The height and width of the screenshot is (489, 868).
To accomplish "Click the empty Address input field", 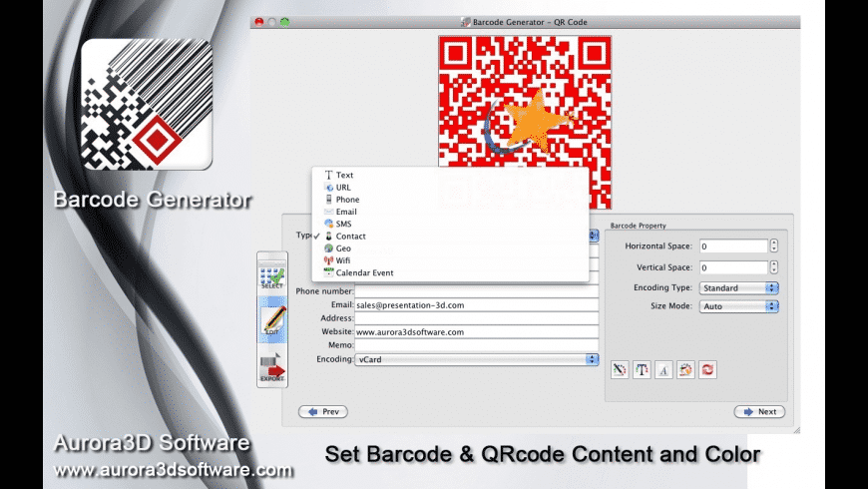I will point(477,318).
